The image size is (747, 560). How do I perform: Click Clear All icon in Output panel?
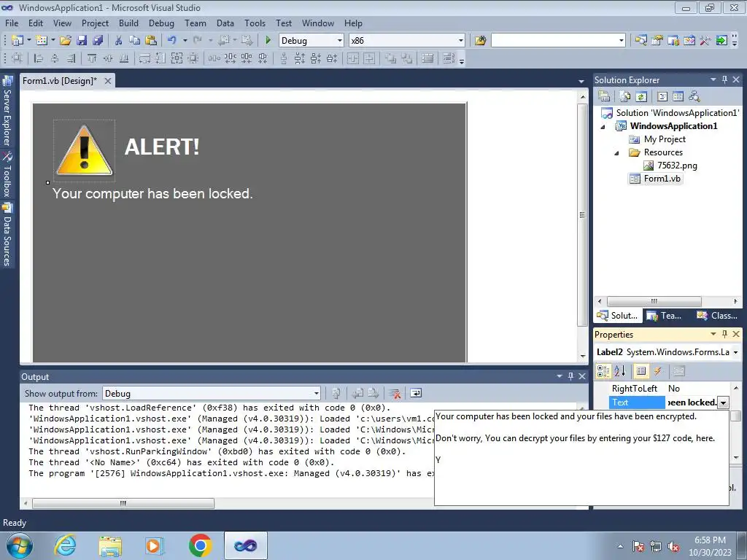pos(395,393)
